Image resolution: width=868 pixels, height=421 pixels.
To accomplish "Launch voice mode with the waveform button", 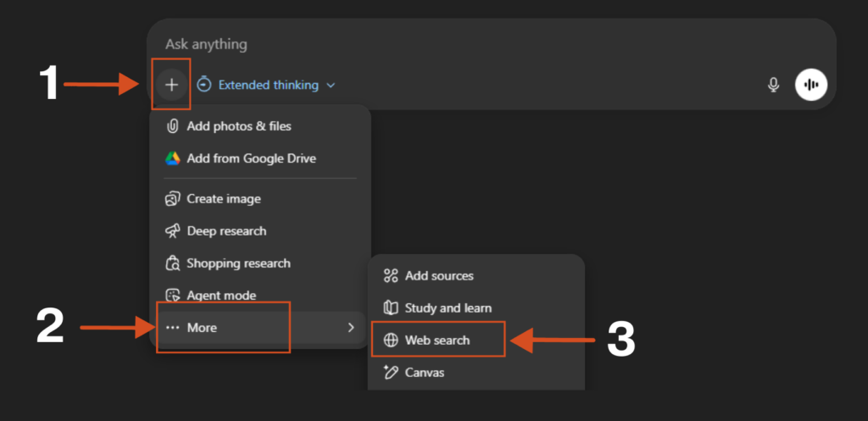I will (811, 85).
